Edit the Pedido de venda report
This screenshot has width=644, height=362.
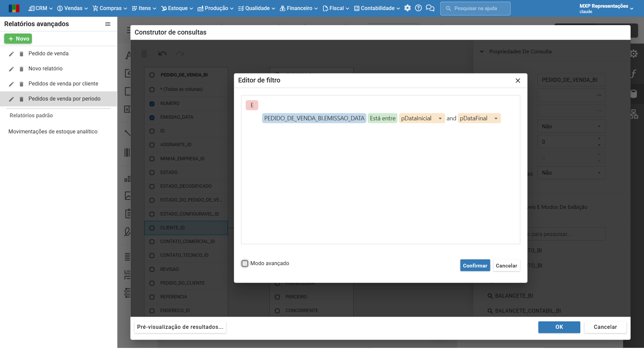[x=11, y=54]
